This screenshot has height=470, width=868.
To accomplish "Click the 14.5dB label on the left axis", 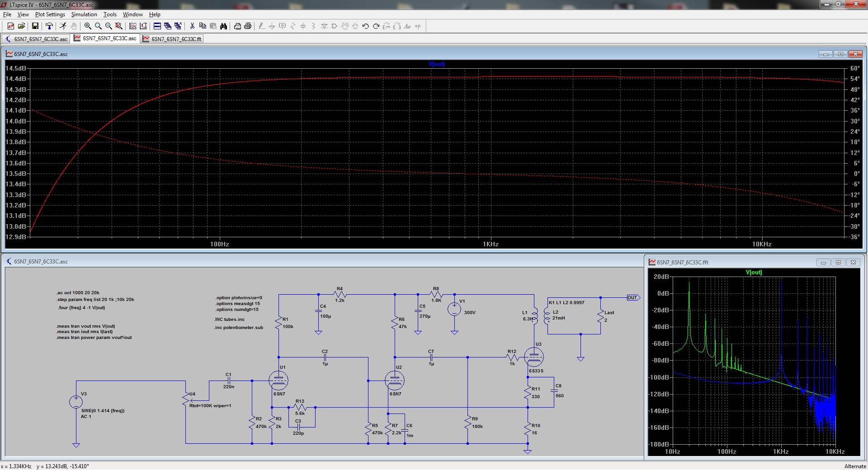I will [15, 68].
